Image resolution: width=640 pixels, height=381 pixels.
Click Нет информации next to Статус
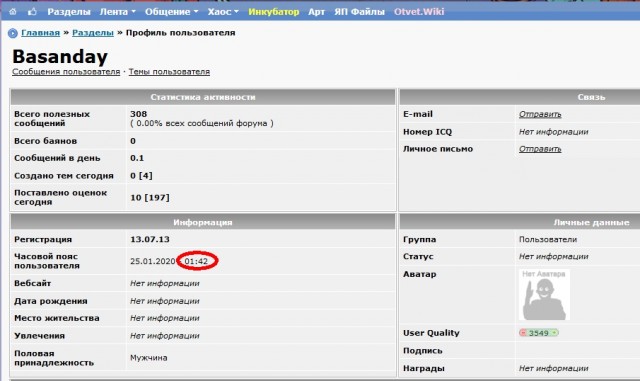[x=553, y=256]
